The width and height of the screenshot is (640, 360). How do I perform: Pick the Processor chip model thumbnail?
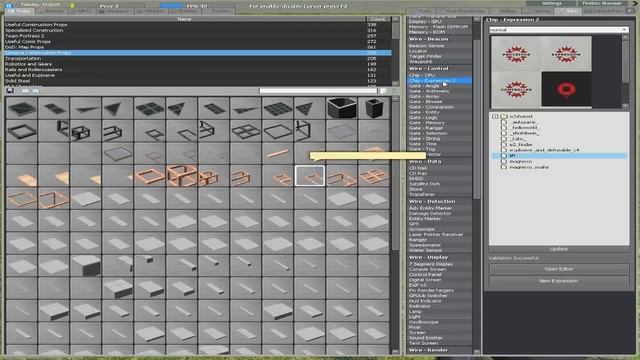point(516,54)
